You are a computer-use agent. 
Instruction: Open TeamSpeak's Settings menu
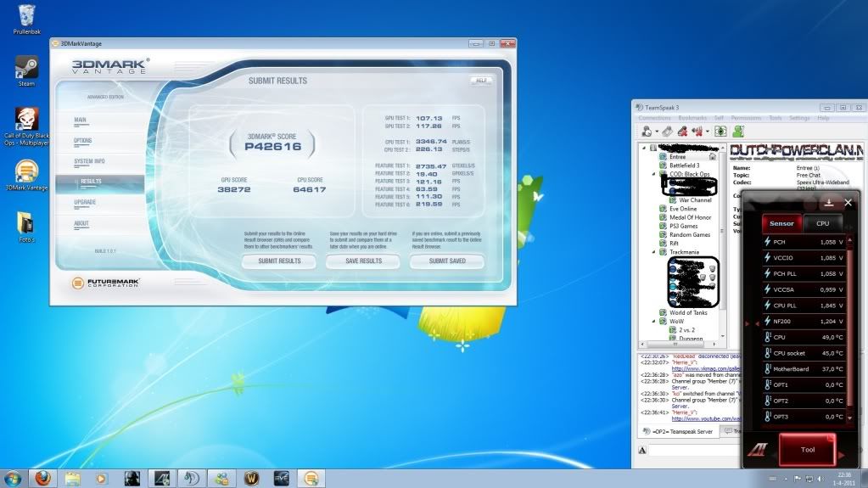click(x=799, y=118)
